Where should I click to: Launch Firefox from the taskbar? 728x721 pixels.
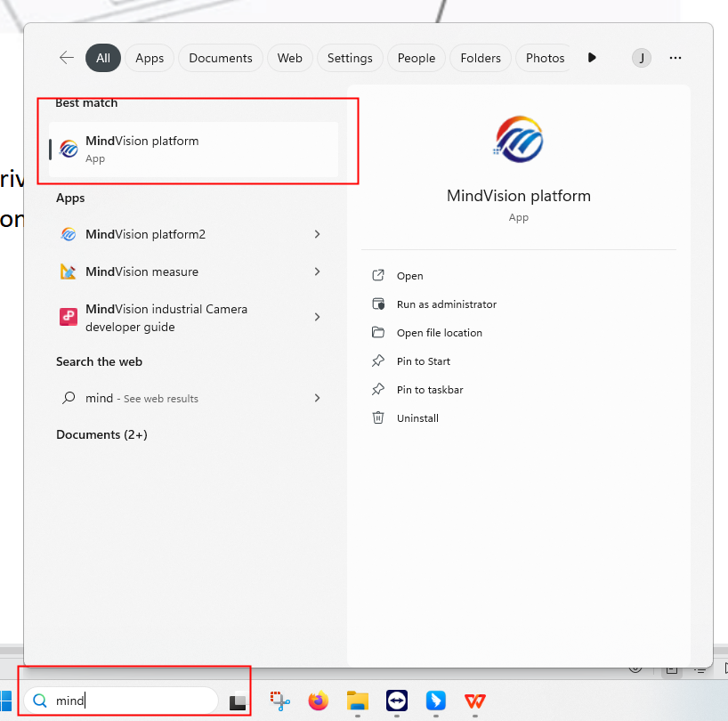coord(319,701)
